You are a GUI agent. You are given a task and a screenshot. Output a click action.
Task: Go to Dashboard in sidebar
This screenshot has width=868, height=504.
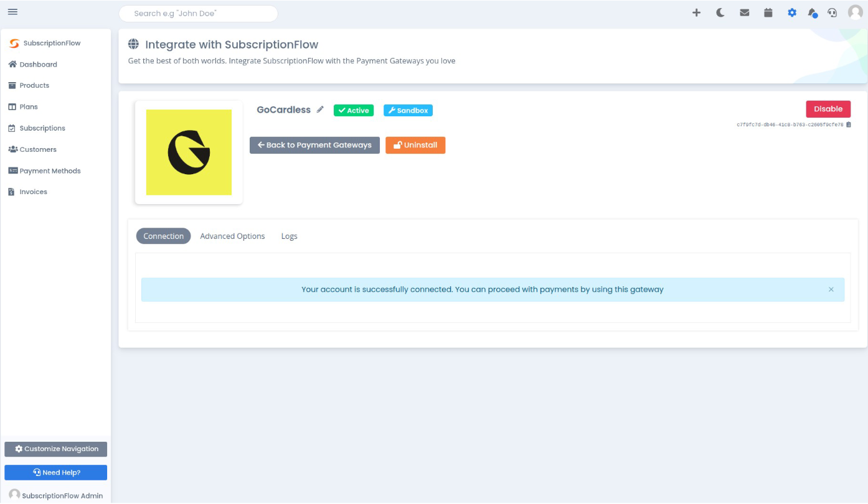click(x=33, y=64)
